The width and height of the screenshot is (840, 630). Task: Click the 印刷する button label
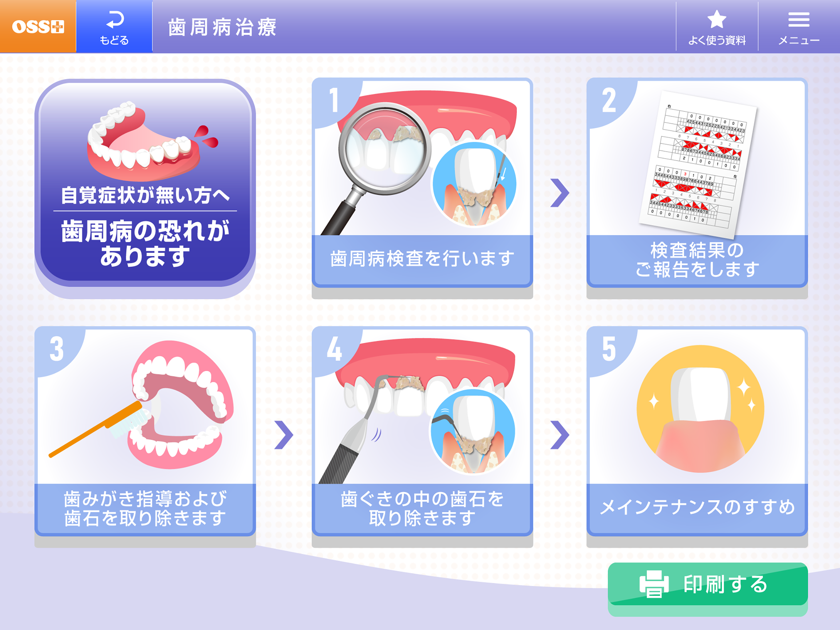pyautogui.click(x=726, y=584)
